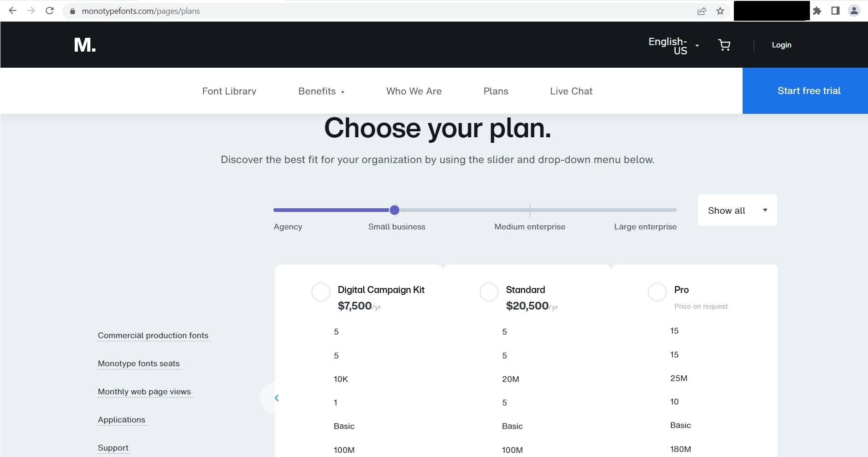
Task: Click the Digital Campaign Kit plan title
Action: (x=381, y=290)
